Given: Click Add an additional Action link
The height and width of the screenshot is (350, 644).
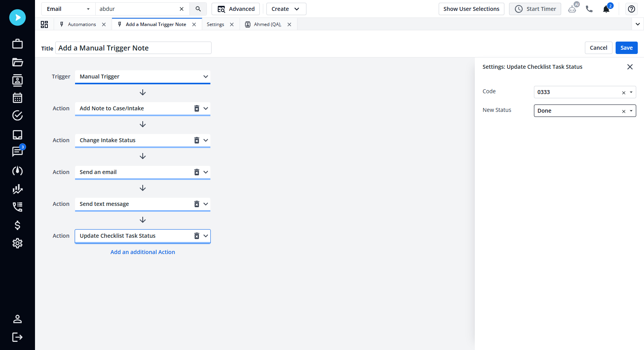Looking at the screenshot, I should pyautogui.click(x=143, y=252).
